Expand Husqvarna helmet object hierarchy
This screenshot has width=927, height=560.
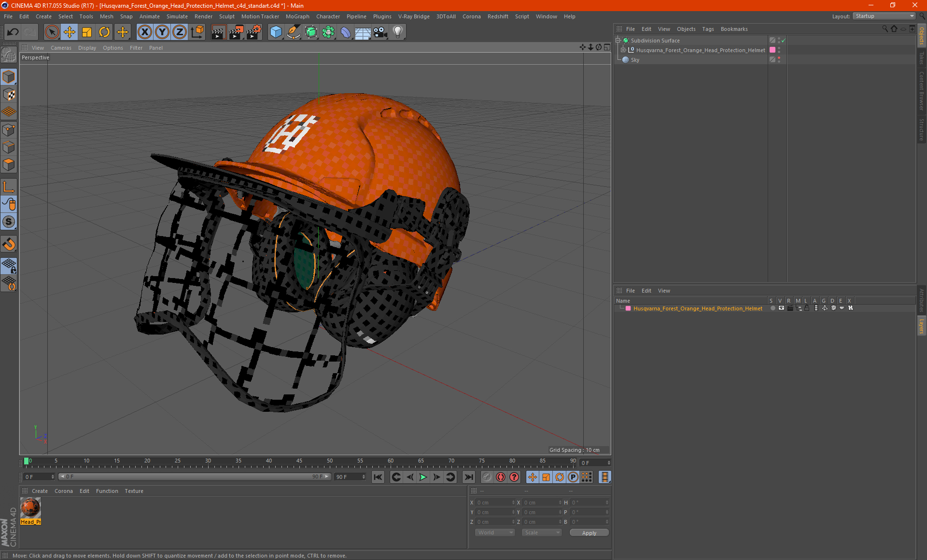click(x=623, y=50)
